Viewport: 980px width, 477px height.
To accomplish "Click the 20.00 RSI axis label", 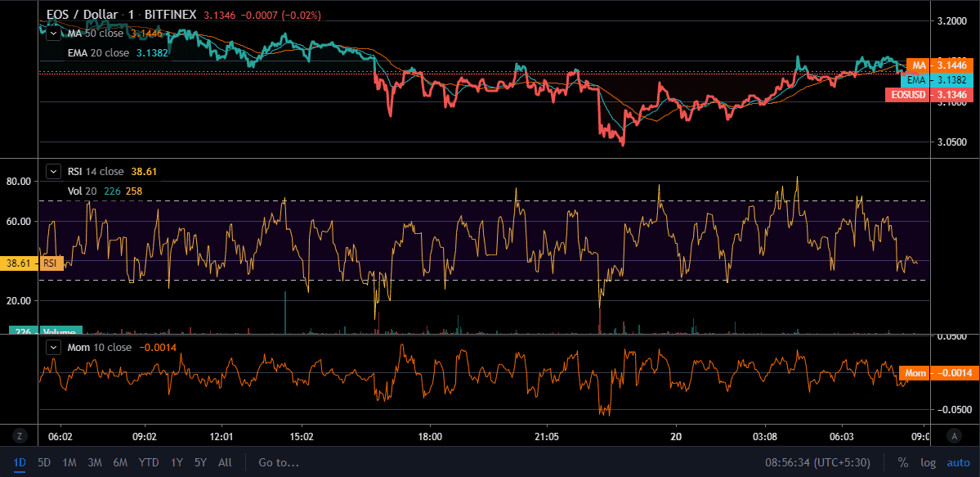I will (x=20, y=300).
